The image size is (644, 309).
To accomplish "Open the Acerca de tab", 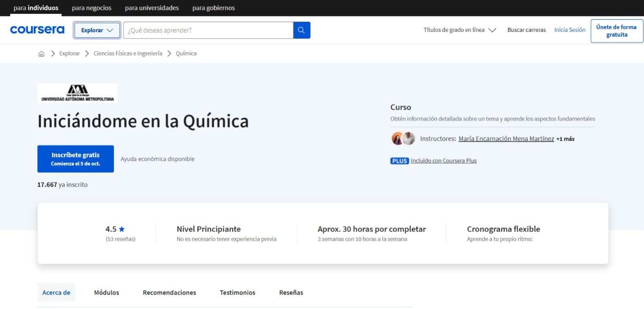I will [x=56, y=292].
